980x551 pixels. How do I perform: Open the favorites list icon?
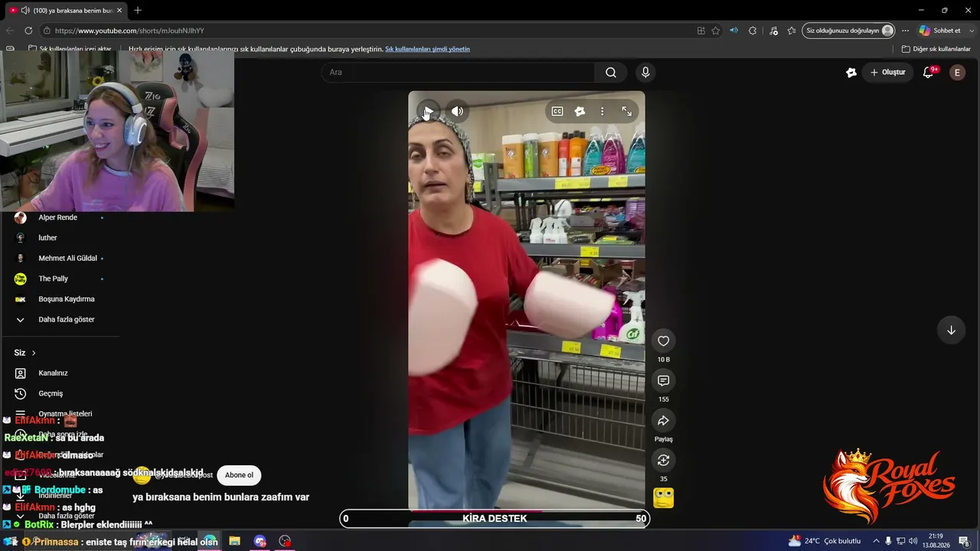pos(792,31)
